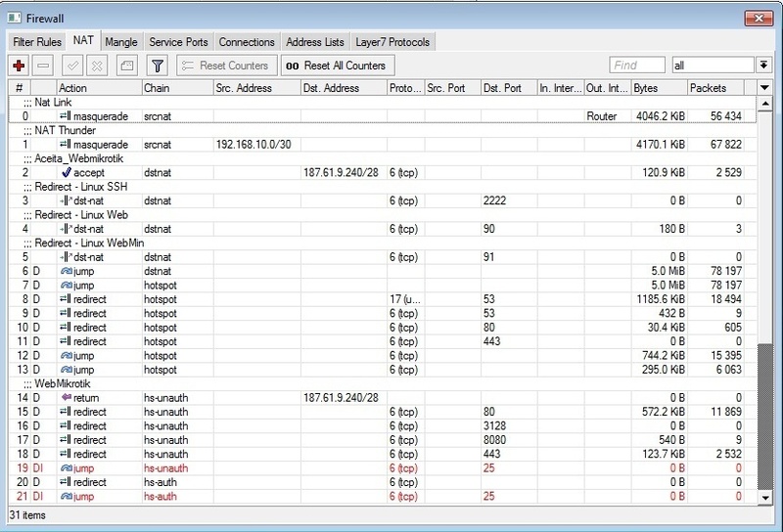
Task: Select masquerade icon in rule 1
Action: [x=66, y=144]
